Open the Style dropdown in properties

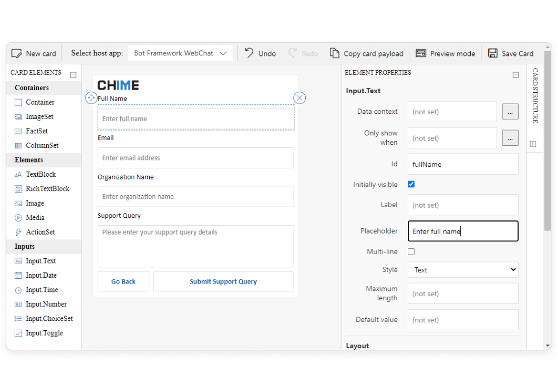(463, 269)
